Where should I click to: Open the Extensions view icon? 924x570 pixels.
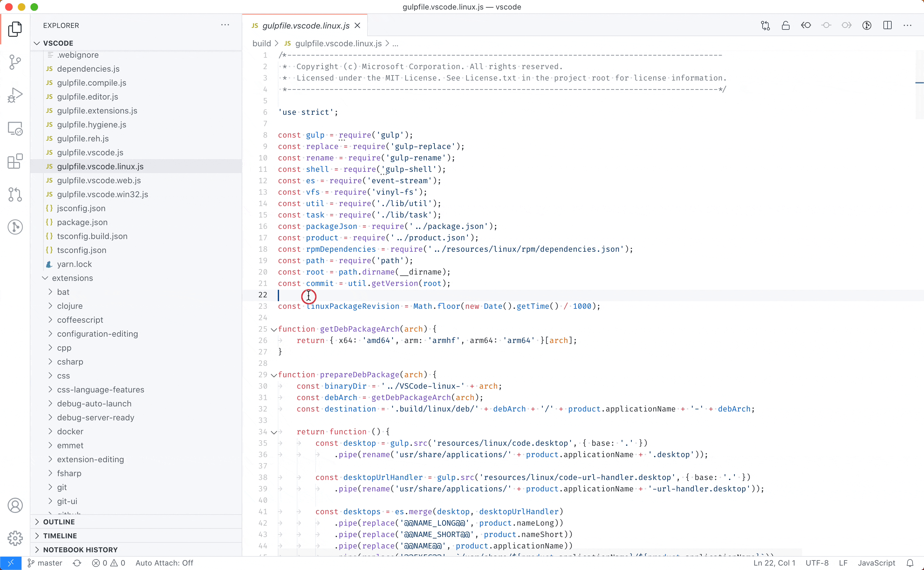15,161
